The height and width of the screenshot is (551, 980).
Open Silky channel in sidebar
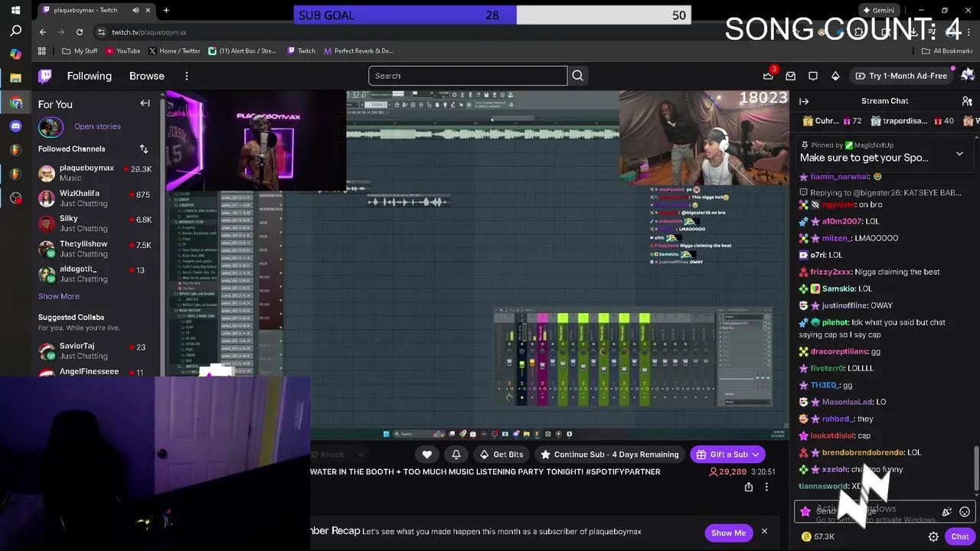coord(96,223)
